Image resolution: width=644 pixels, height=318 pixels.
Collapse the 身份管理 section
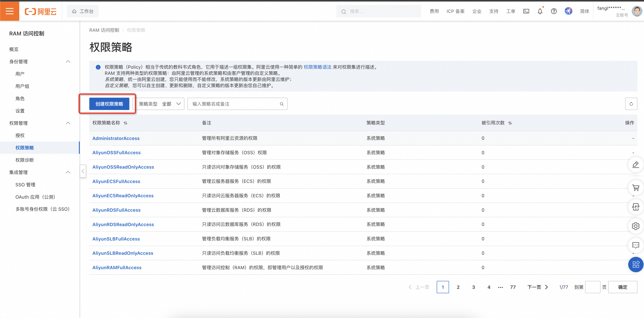pos(68,62)
